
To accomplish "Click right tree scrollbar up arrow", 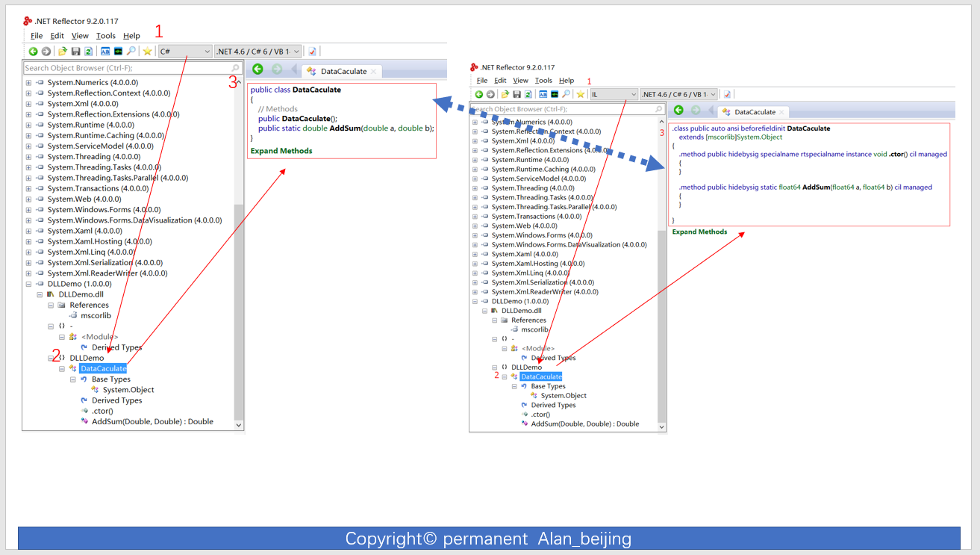I will coord(661,120).
